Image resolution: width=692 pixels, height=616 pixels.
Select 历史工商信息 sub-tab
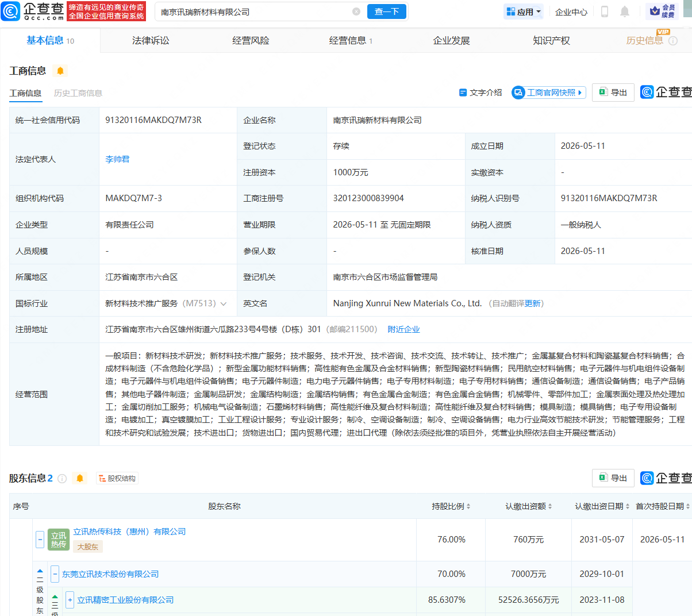(78, 93)
